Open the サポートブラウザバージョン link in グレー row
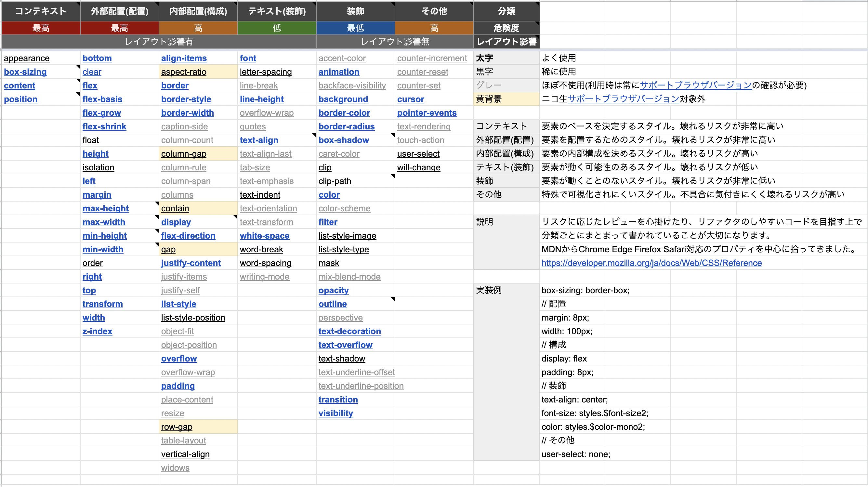Viewport: 868px width, 487px height. (695, 85)
